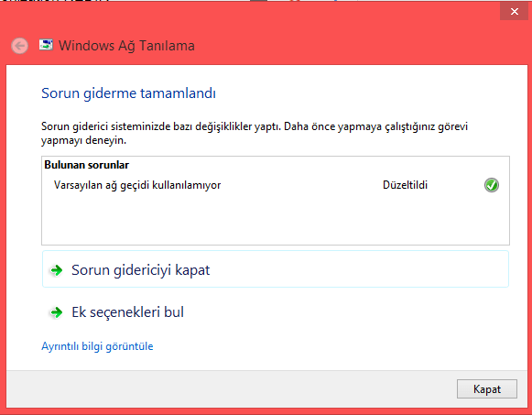
Task: Click the green checkmark next to Düzeltildi
Action: pos(492,185)
